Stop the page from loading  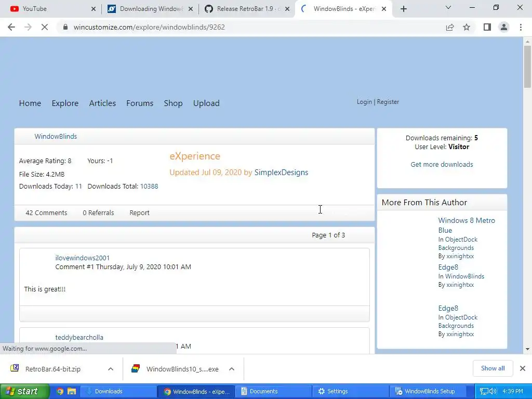click(45, 27)
